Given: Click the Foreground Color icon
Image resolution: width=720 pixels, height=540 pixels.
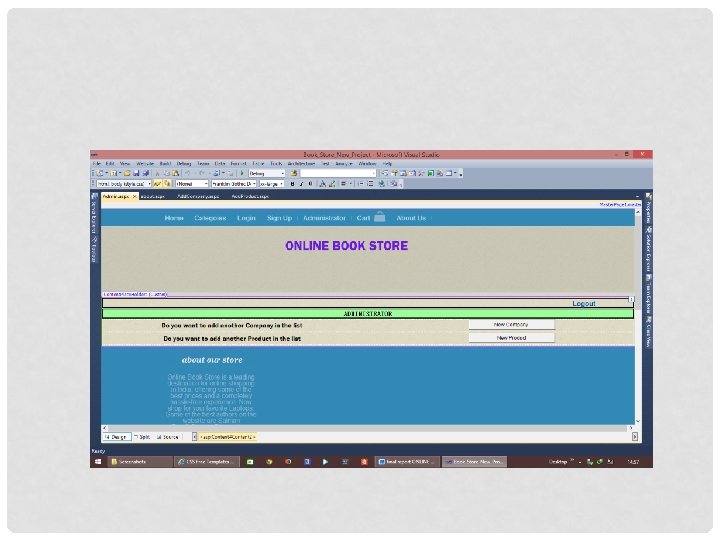Looking at the screenshot, I should [322, 184].
